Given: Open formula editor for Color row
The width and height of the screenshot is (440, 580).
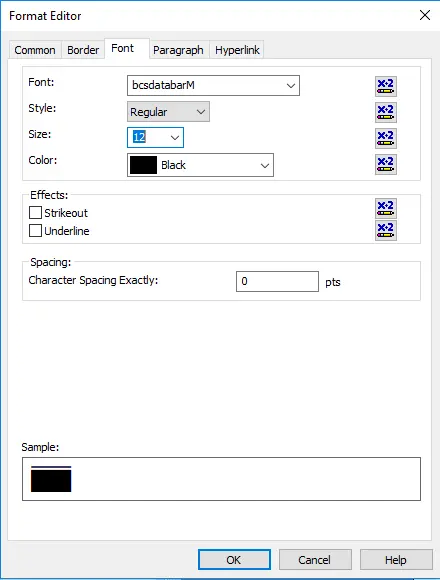Looking at the screenshot, I should [x=386, y=164].
